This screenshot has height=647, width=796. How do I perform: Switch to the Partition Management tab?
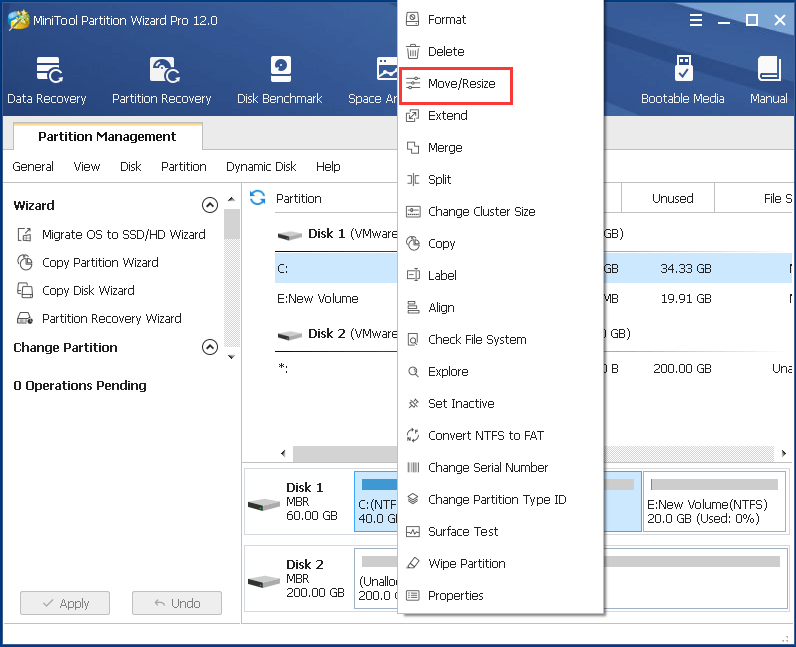[x=108, y=136]
